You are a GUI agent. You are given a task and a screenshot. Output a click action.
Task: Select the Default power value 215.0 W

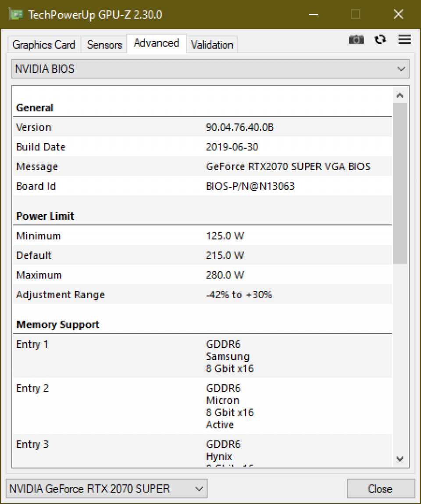(225, 255)
